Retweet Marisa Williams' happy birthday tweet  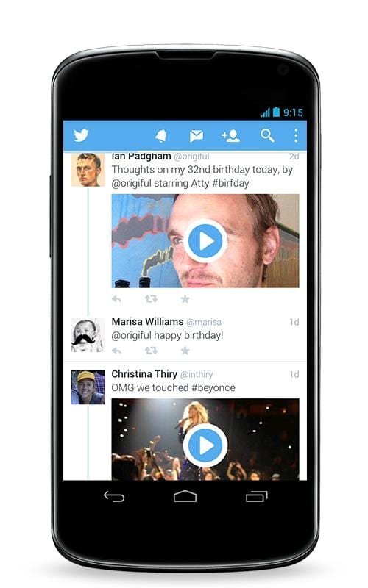[x=151, y=351]
